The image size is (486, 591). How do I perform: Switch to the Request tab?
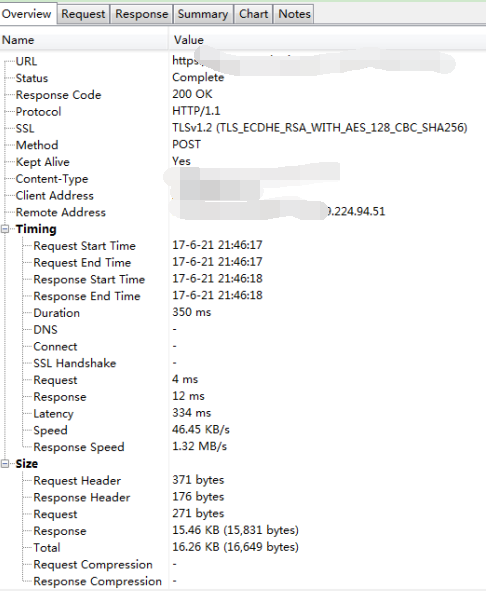tap(83, 14)
